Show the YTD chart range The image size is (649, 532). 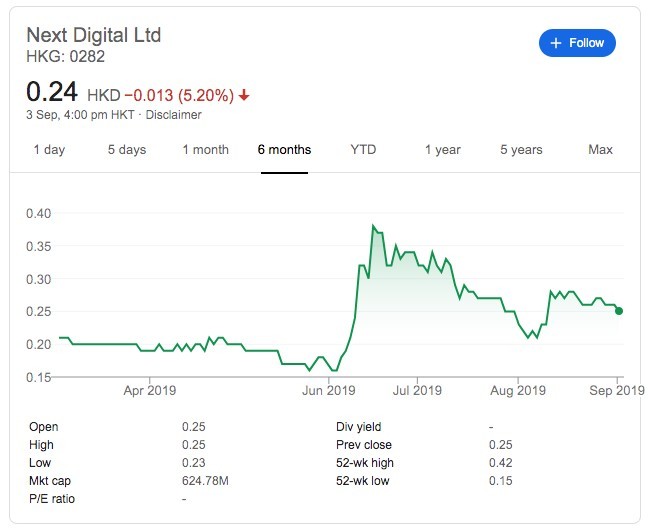click(363, 150)
